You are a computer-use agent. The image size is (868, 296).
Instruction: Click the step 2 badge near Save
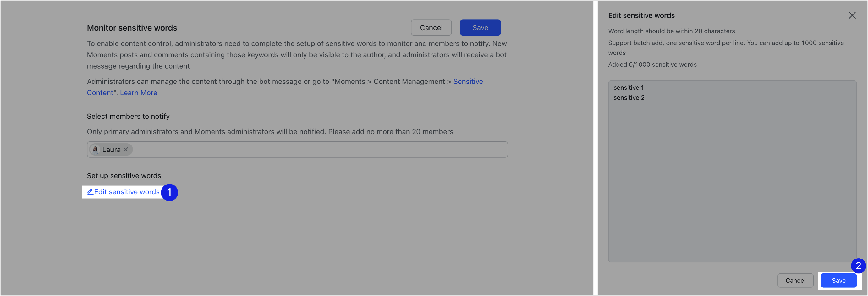pyautogui.click(x=859, y=266)
